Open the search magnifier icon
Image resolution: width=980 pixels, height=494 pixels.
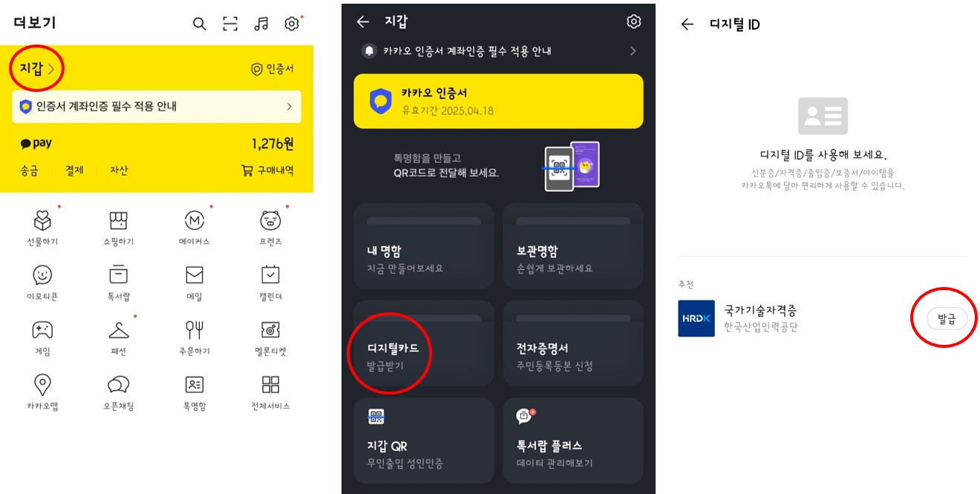(199, 24)
